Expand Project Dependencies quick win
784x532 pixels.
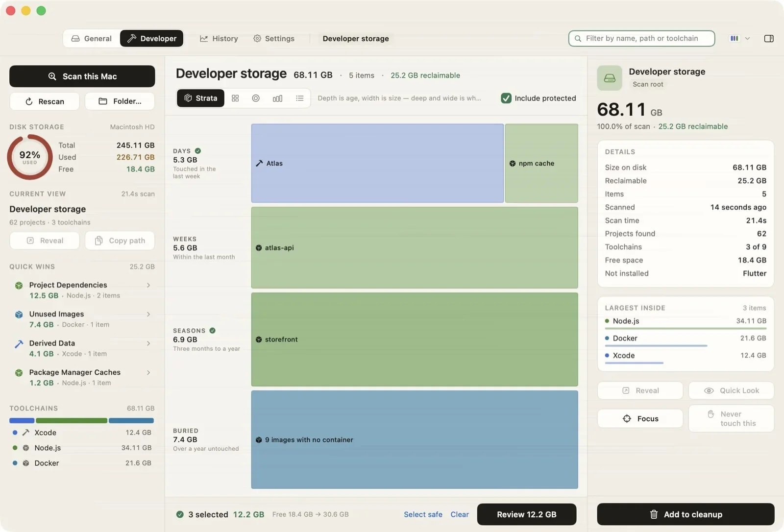(148, 285)
